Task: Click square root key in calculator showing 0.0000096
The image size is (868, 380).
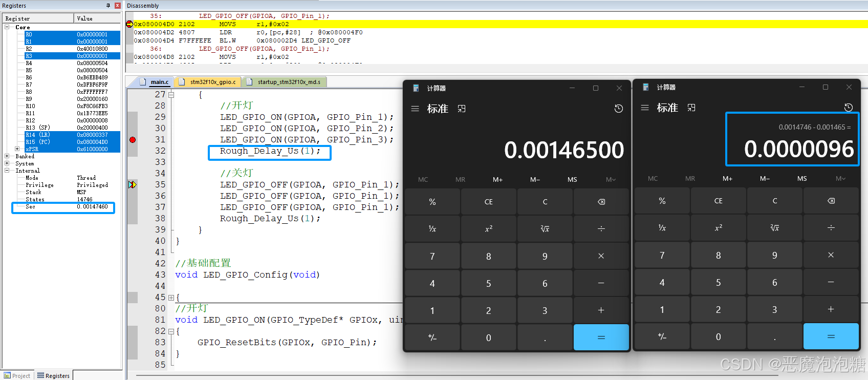Action: click(x=775, y=228)
